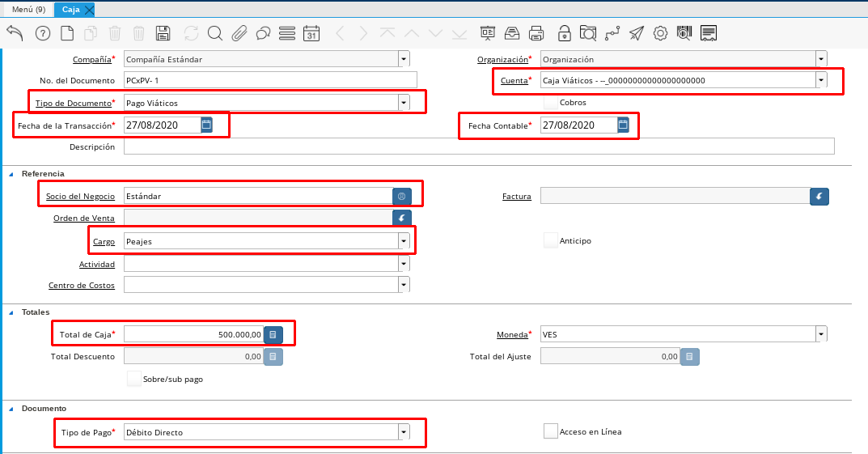Open the workflow nodes icon
Image resolution: width=868 pixels, height=454 pixels.
612,33
